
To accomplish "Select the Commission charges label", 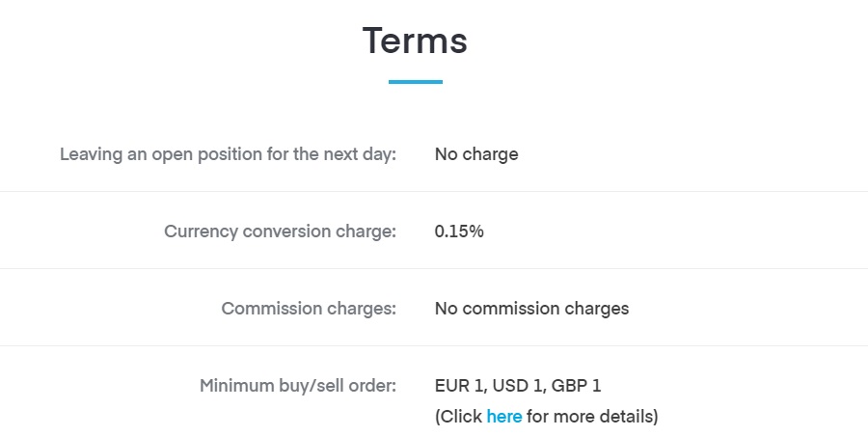I will [x=309, y=308].
